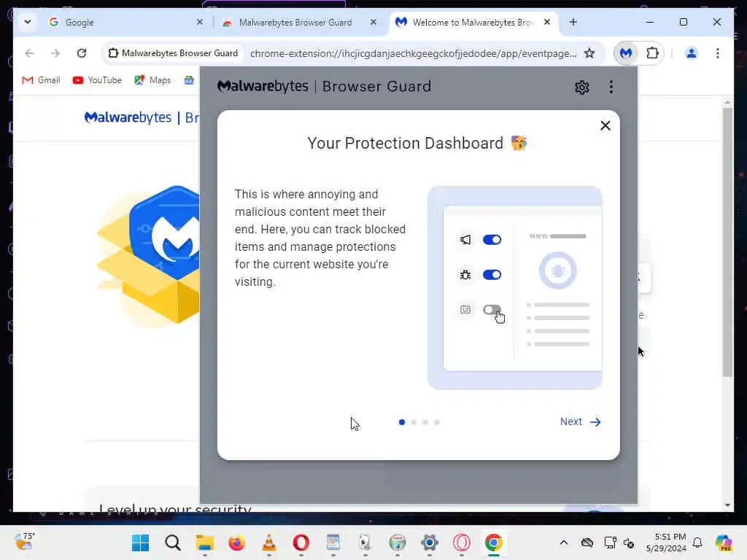Go forward one page

pyautogui.click(x=55, y=53)
